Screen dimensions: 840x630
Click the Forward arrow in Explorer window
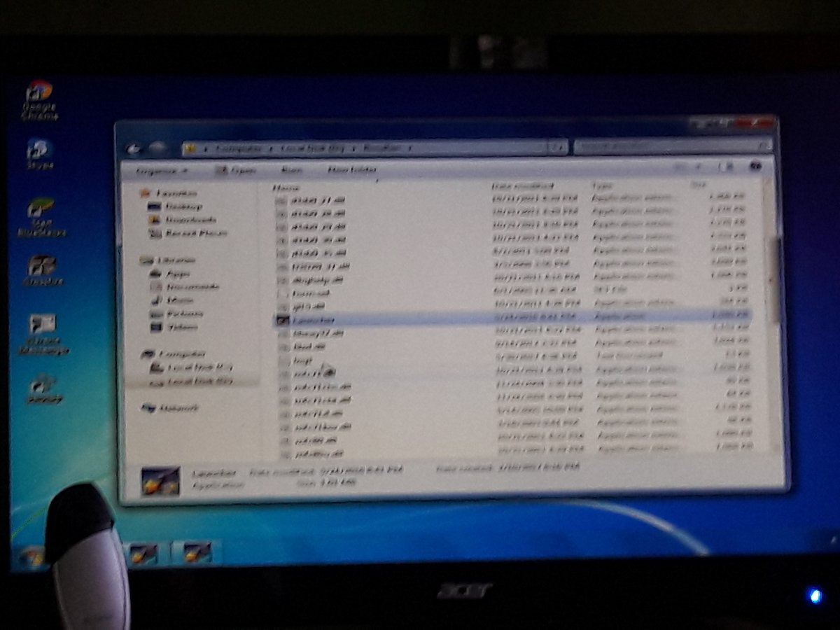(x=158, y=148)
